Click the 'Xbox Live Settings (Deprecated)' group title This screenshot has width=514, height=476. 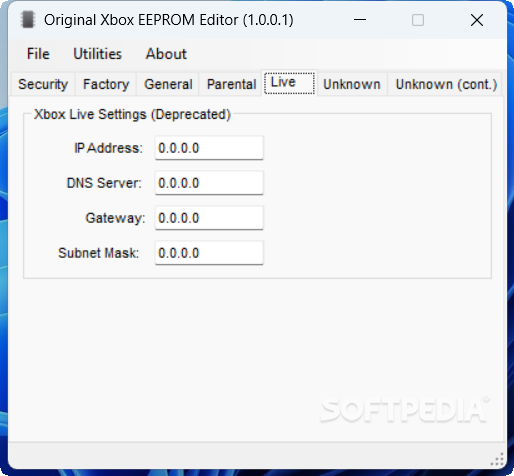coord(132,114)
